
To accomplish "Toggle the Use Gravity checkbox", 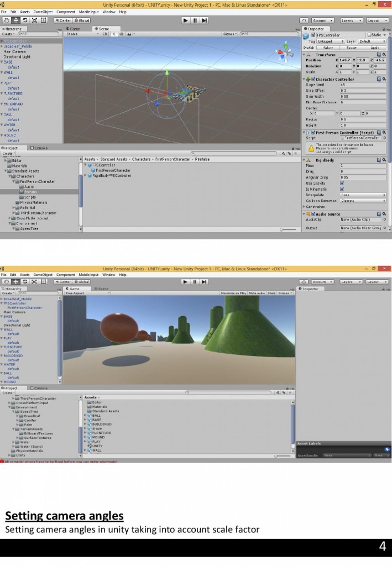I will [342, 183].
